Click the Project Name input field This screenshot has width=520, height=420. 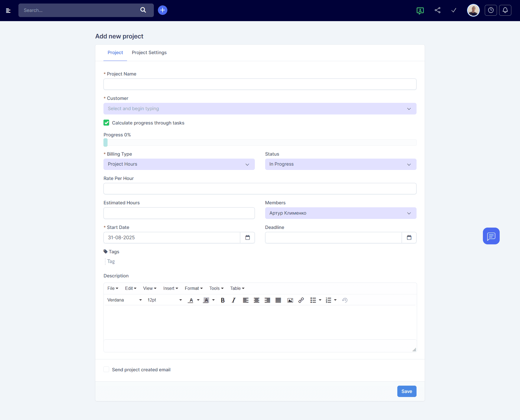pyautogui.click(x=260, y=84)
